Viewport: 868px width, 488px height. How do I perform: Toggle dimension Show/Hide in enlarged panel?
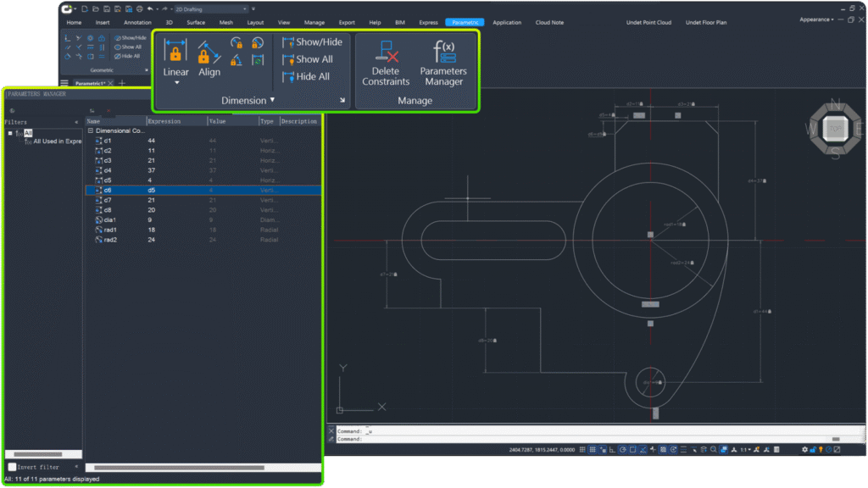(312, 42)
